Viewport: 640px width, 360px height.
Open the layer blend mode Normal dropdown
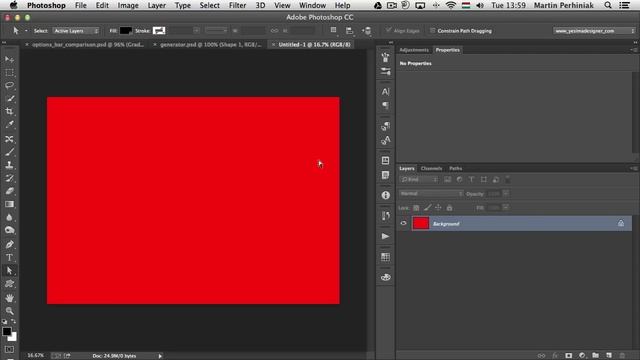(431, 193)
